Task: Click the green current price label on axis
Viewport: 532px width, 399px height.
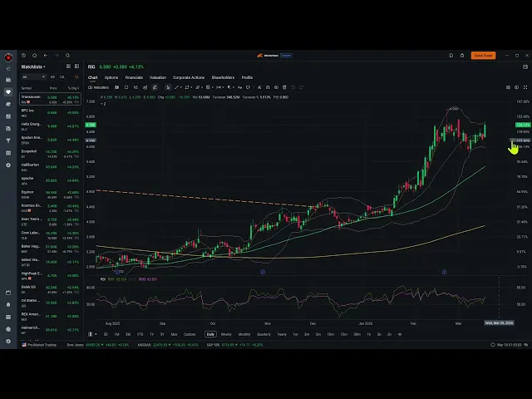Action: (x=91, y=125)
